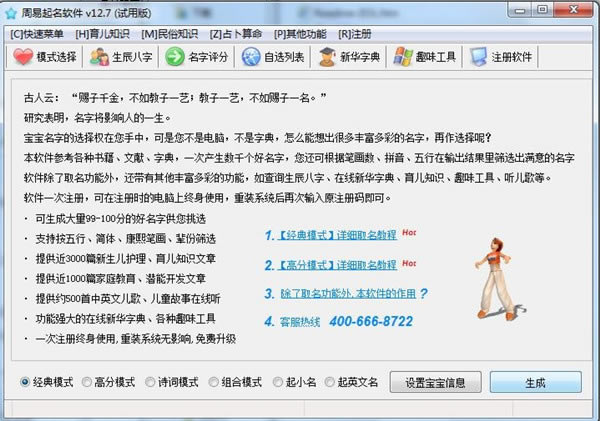Image resolution: width=600 pixels, height=421 pixels.
Task: Open the 除了取名功能外,本软件的作用 link
Action: click(x=348, y=294)
